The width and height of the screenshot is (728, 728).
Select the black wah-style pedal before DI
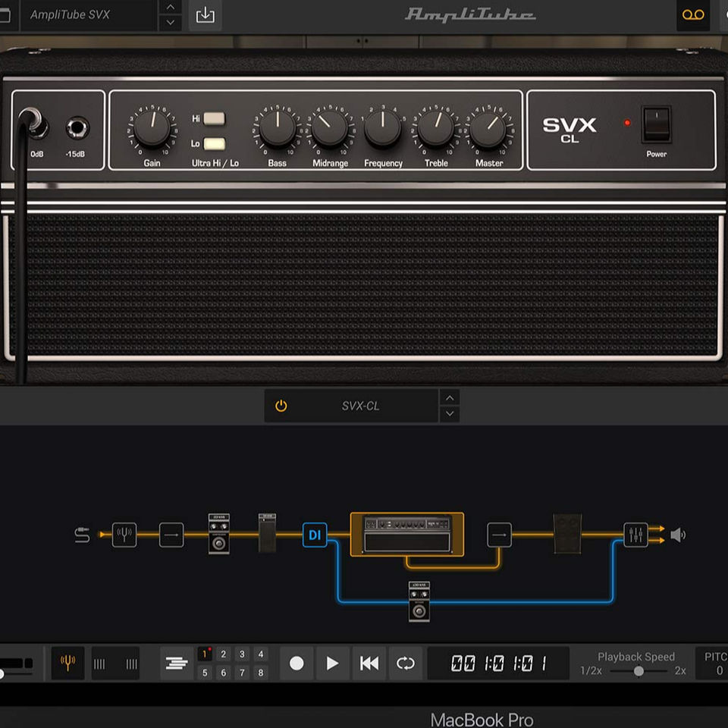267,532
